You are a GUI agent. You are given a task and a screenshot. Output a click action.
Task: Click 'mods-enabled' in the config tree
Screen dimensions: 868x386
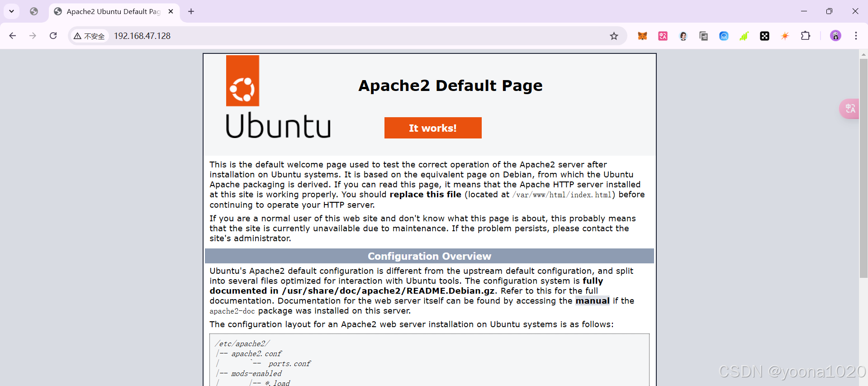256,374
